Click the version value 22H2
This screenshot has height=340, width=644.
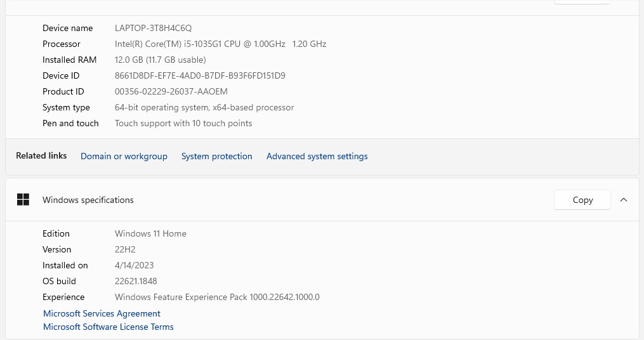pyautogui.click(x=125, y=249)
